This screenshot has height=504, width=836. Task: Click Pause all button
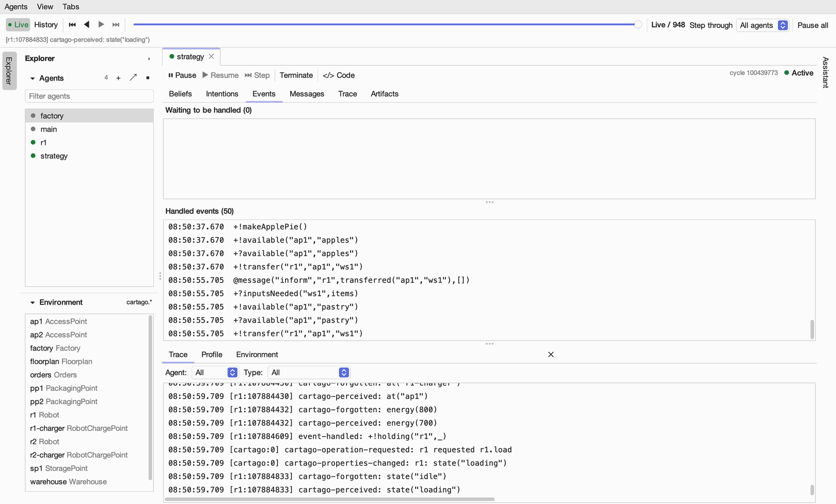[x=813, y=25]
